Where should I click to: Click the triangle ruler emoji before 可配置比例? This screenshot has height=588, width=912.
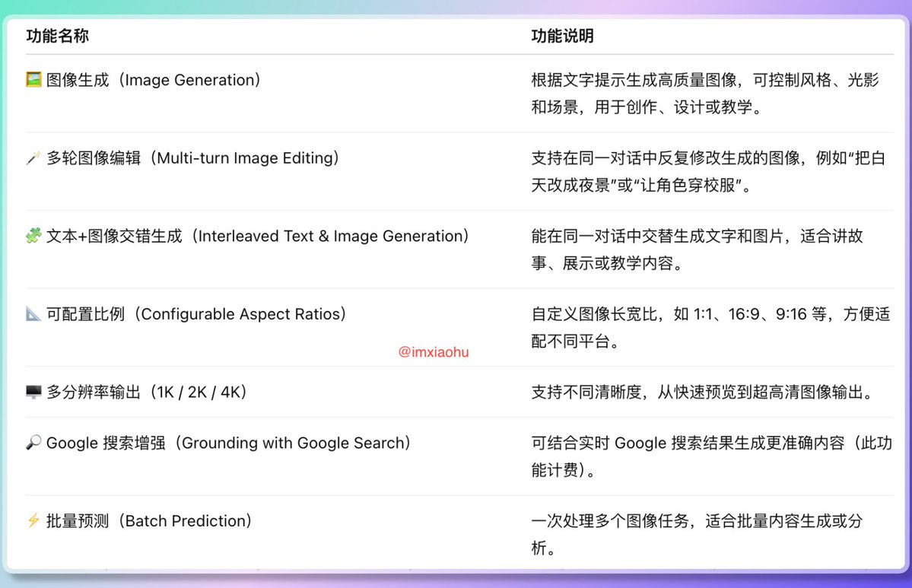(33, 313)
